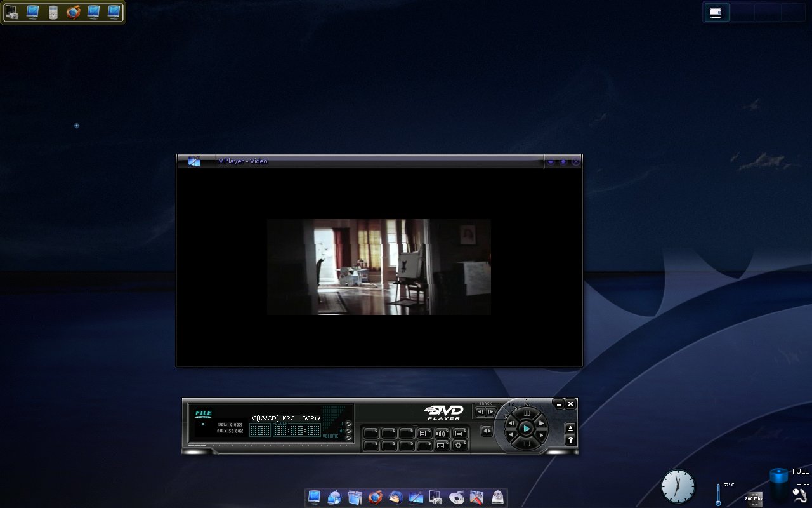The image size is (812, 508).
Task: Pause the movie on the DVD player
Action: click(x=526, y=413)
